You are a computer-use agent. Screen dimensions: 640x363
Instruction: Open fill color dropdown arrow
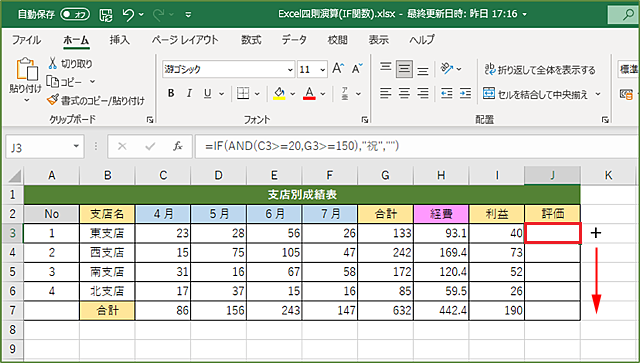pos(293,94)
